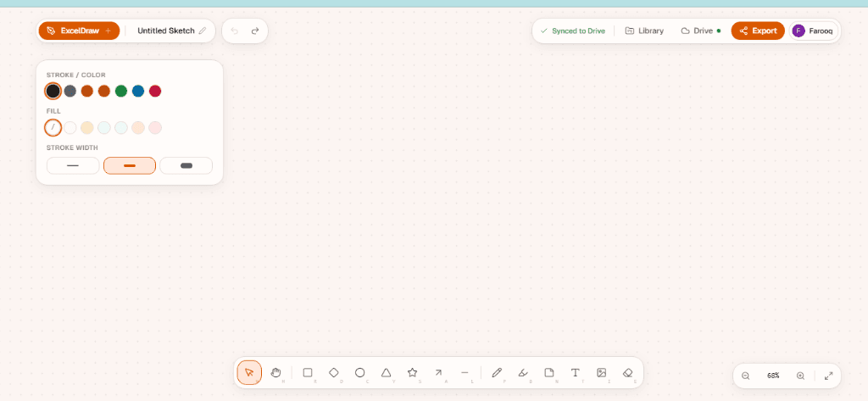Viewport: 868px width, 401px height.
Task: Set stroke width to thick
Action: tap(186, 165)
